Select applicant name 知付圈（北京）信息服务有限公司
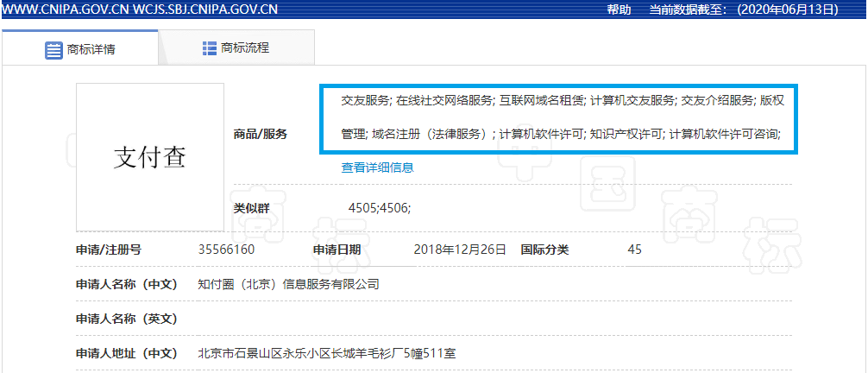This screenshot has width=868, height=373. (x=288, y=284)
